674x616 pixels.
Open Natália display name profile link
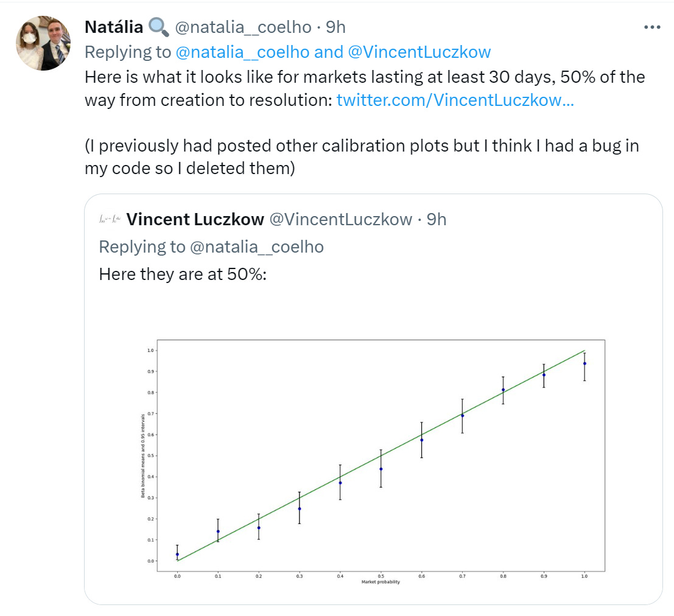coord(114,27)
